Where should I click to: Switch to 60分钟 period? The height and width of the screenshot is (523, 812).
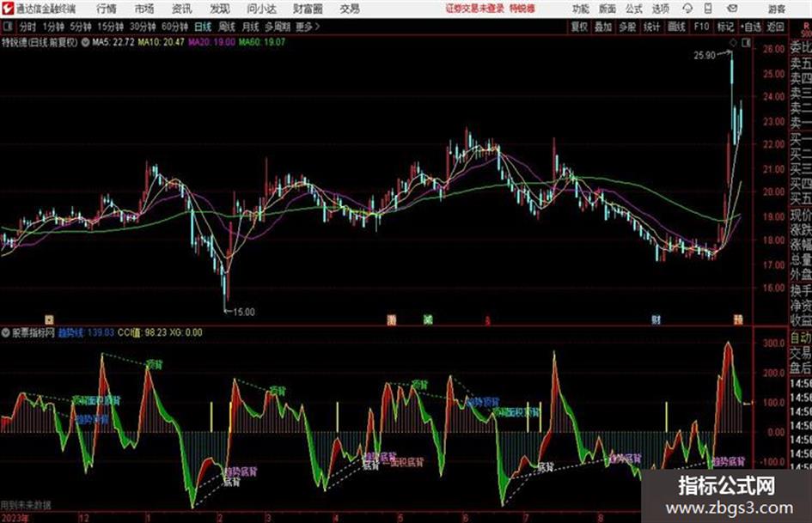pyautogui.click(x=175, y=27)
